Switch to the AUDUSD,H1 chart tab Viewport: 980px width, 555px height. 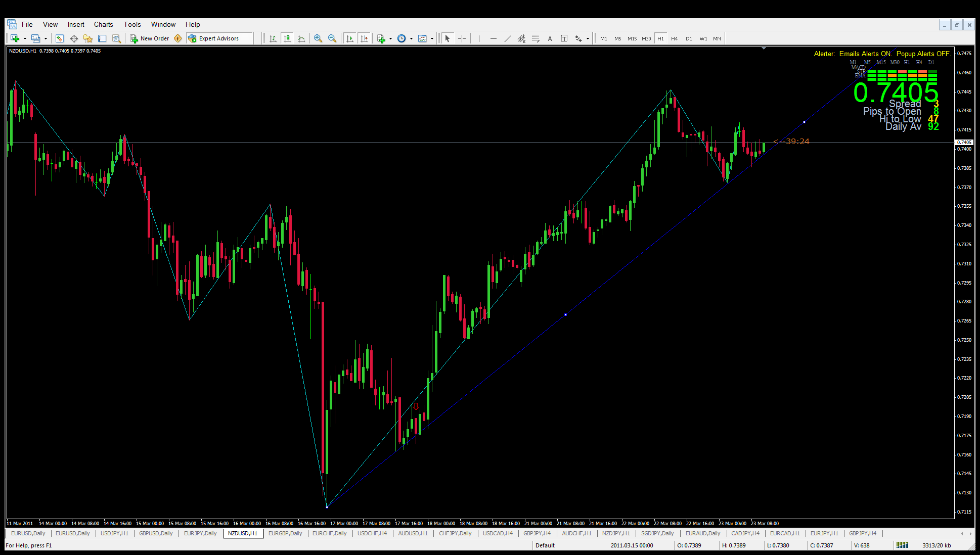click(x=413, y=533)
